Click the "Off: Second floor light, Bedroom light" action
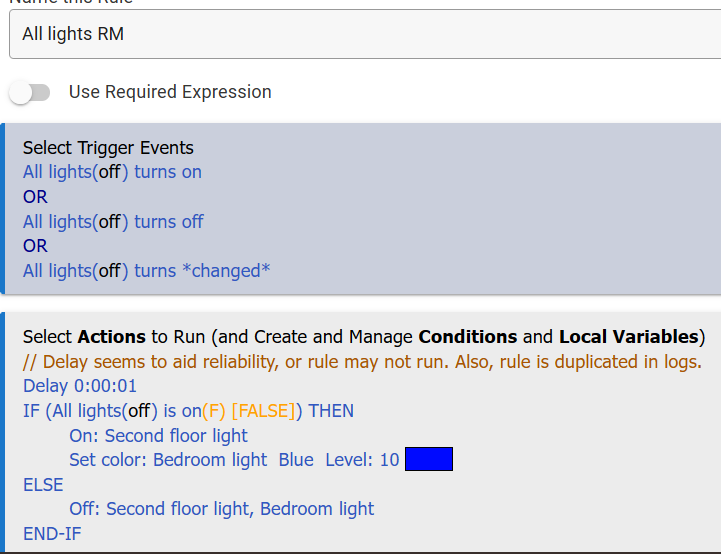This screenshot has height=554, width=721. pyautogui.click(x=222, y=509)
